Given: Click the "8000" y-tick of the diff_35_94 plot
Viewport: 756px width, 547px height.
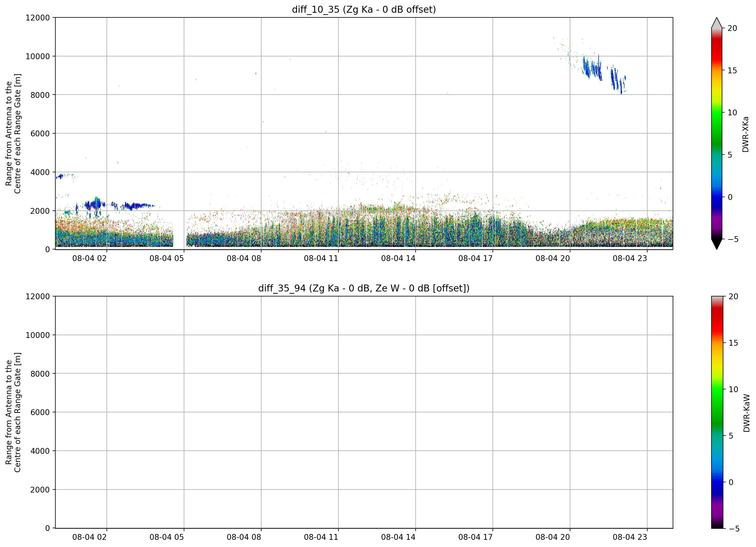Looking at the screenshot, I should click(40, 374).
